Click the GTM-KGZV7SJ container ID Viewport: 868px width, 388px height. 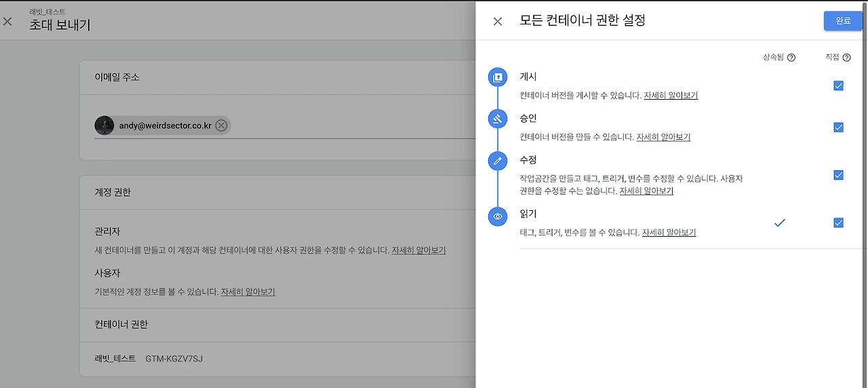click(x=174, y=359)
